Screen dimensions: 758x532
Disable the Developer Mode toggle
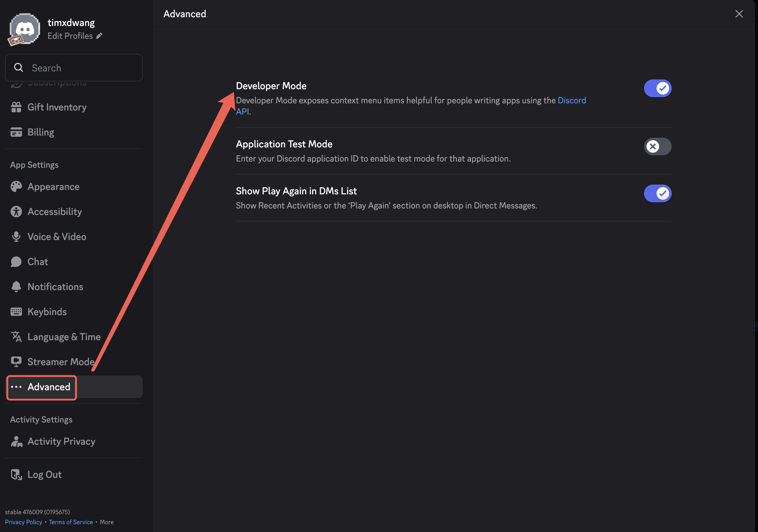(x=657, y=88)
